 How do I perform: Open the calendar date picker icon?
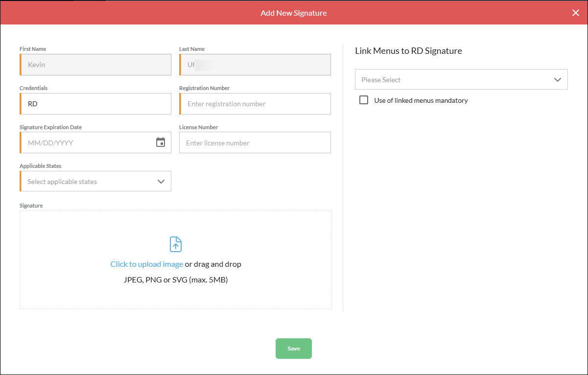point(161,142)
